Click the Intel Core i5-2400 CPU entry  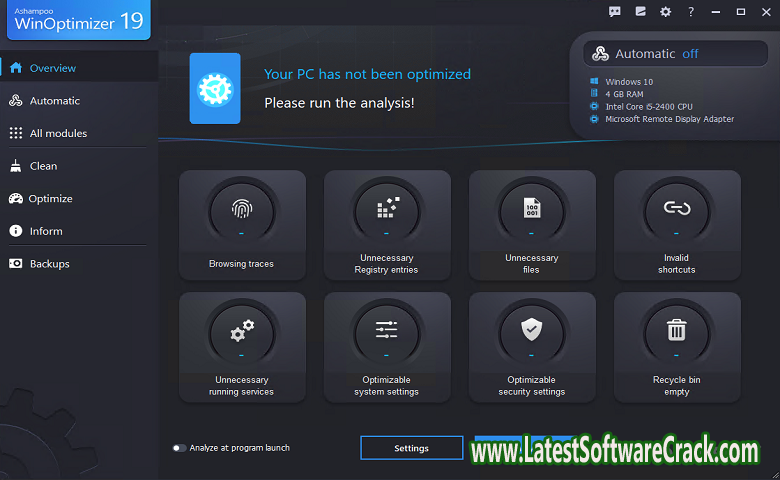point(641,106)
